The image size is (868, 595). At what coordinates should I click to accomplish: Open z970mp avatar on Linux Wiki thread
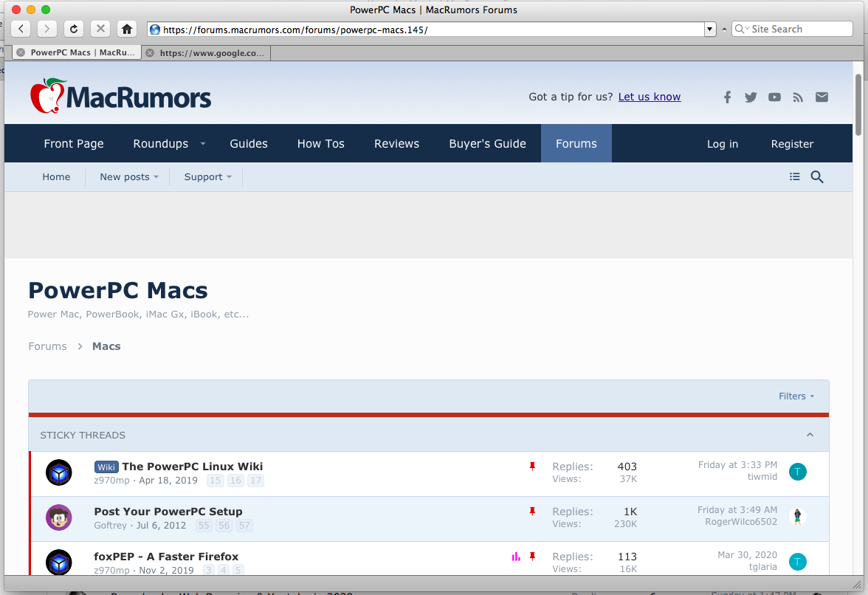[59, 472]
